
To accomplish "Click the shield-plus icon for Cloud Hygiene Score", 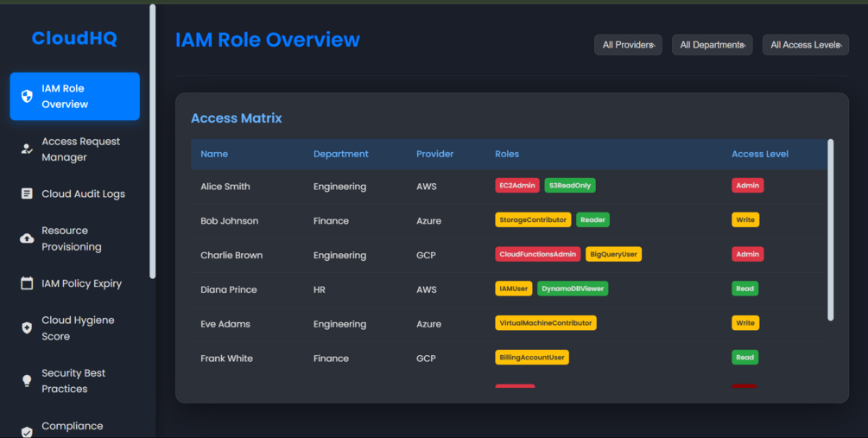I will [27, 328].
